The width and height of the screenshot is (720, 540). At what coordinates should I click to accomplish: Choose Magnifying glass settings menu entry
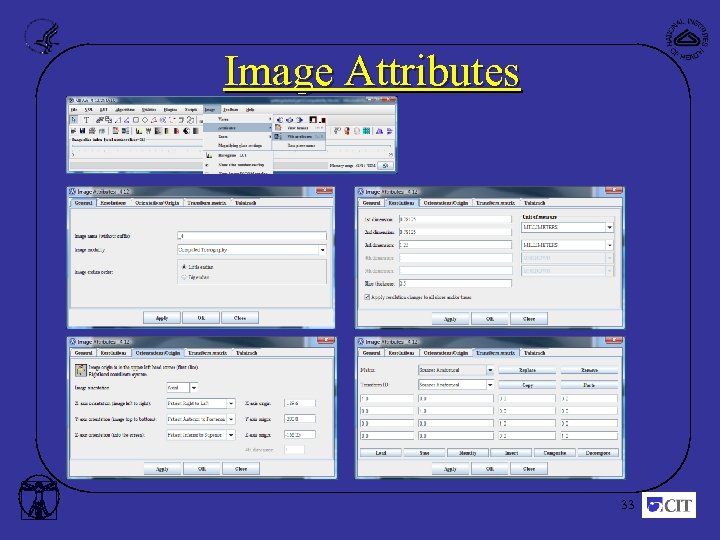(238, 146)
